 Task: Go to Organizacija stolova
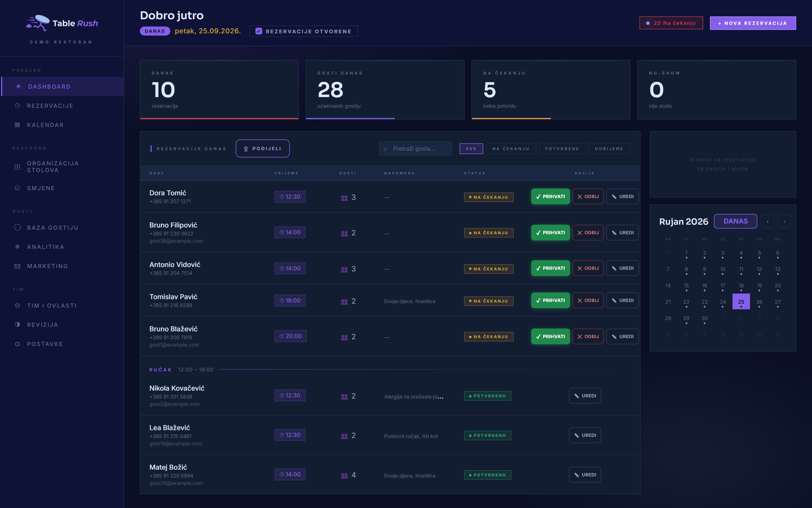(x=62, y=167)
